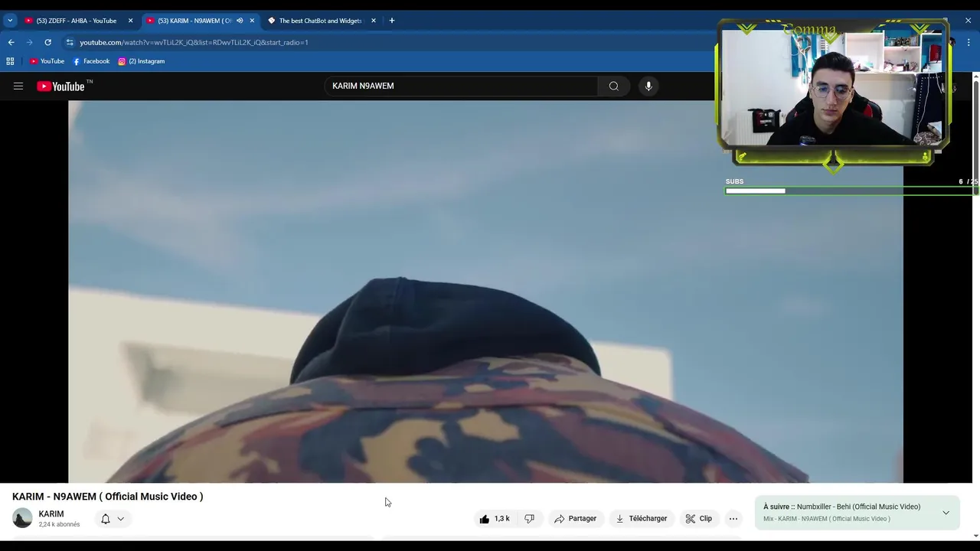Click the search magnifier button
The height and width of the screenshot is (551, 980).
(x=613, y=86)
